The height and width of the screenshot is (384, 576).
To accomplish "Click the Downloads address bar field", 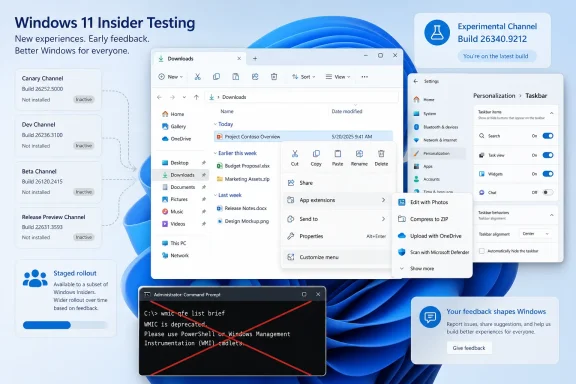I will 302,97.
